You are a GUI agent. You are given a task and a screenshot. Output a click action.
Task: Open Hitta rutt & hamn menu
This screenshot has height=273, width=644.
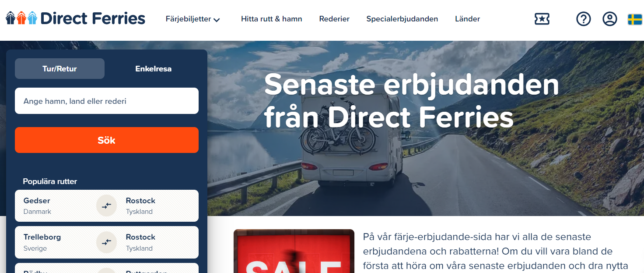point(272,19)
